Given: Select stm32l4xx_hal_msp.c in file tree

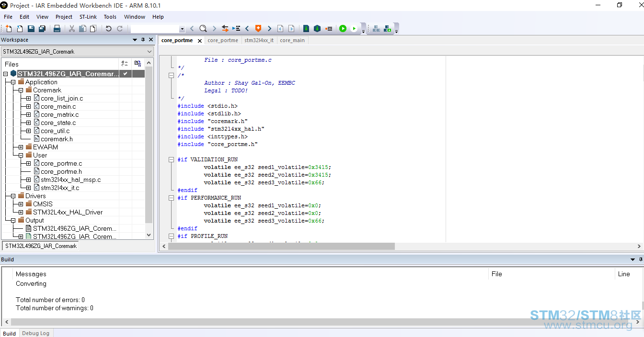Looking at the screenshot, I should coord(70,180).
